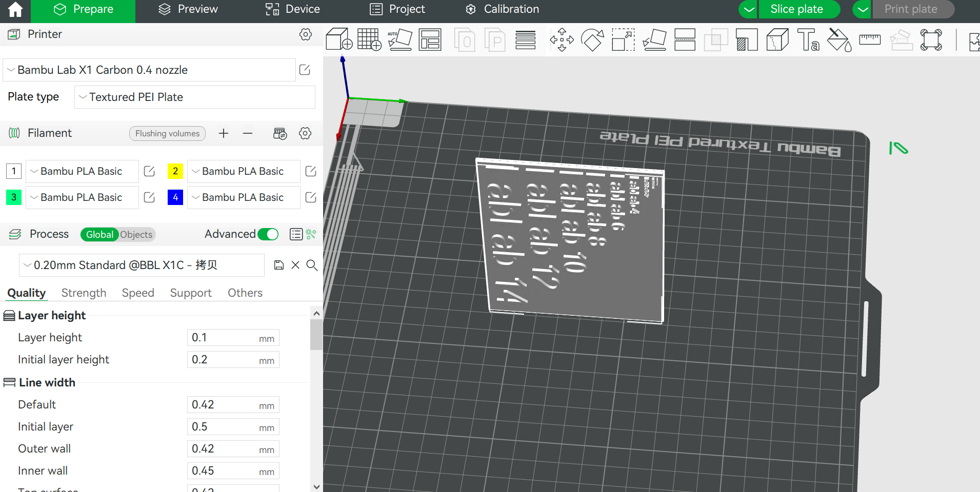Switch to Device tab
This screenshot has height=492, width=980.
click(x=293, y=9)
